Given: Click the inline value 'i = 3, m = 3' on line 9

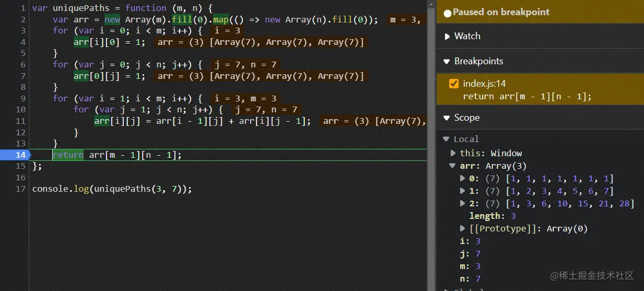Looking at the screenshot, I should [245, 98].
